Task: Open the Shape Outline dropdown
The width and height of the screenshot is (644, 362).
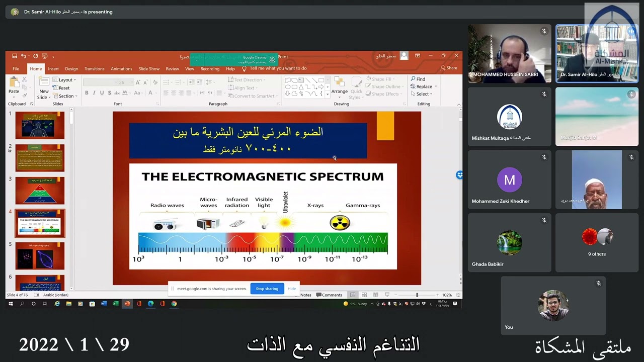Action: coord(385,86)
